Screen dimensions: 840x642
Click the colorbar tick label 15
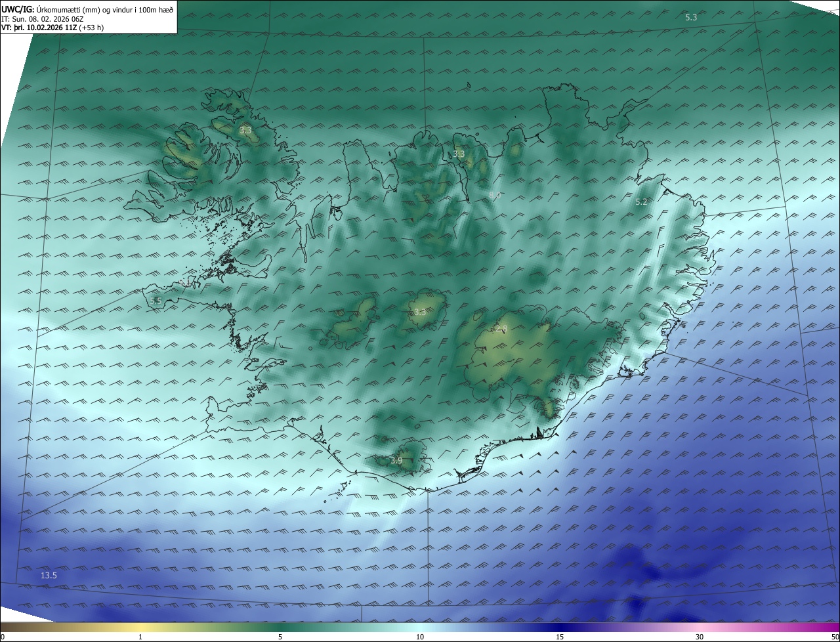(x=560, y=637)
